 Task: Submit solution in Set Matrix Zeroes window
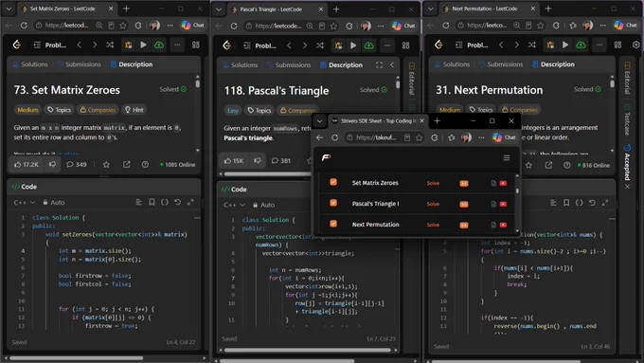tap(159, 45)
